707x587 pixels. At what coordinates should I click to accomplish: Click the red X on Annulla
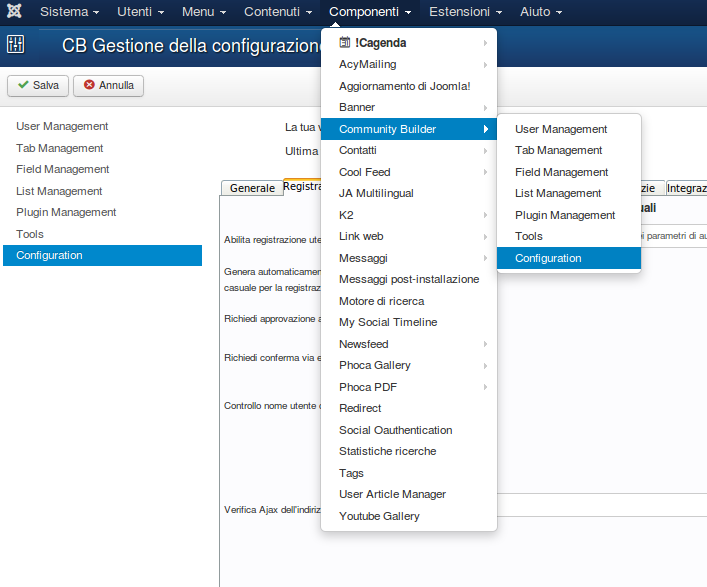coord(89,85)
